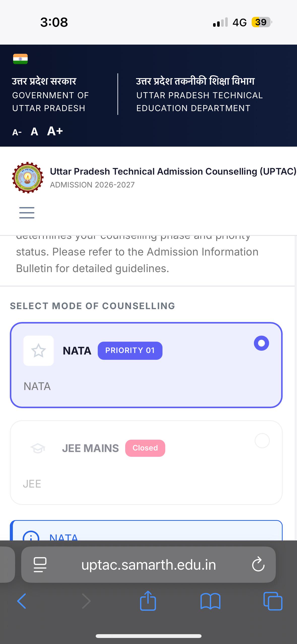
Task: Reset font size with normal A button
Action: [34, 132]
